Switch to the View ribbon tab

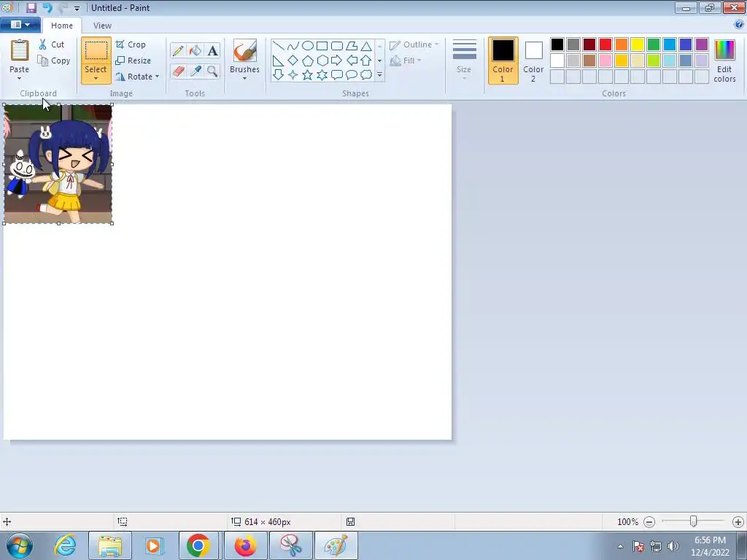pyautogui.click(x=102, y=26)
